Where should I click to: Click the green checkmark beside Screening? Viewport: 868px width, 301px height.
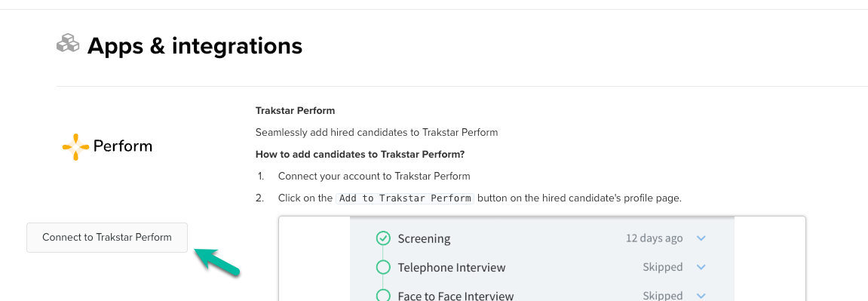tap(383, 238)
